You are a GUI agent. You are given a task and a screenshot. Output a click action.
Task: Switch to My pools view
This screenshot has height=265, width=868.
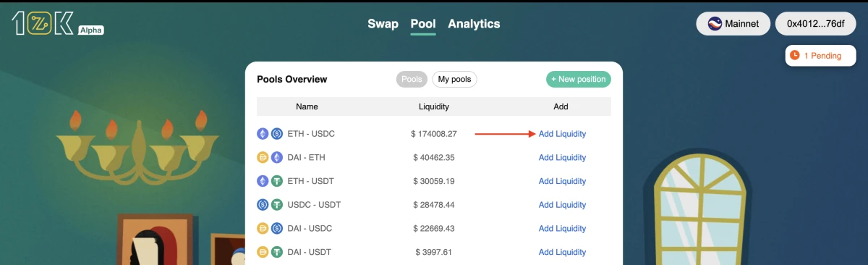click(x=454, y=79)
